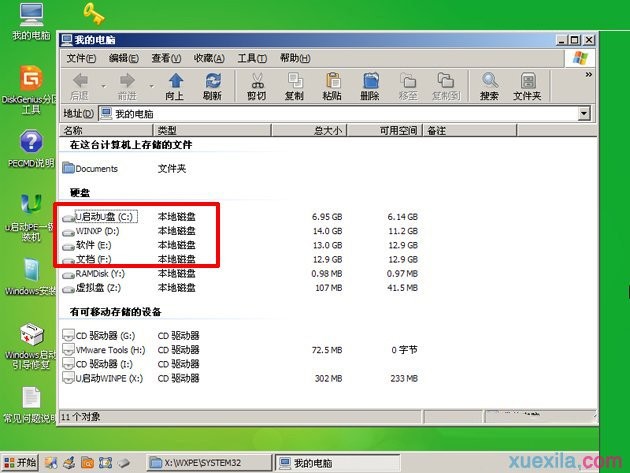Viewport: 630px width, 473px height.
Task: Open the Forward button history dropdown arrow
Action: click(x=151, y=86)
